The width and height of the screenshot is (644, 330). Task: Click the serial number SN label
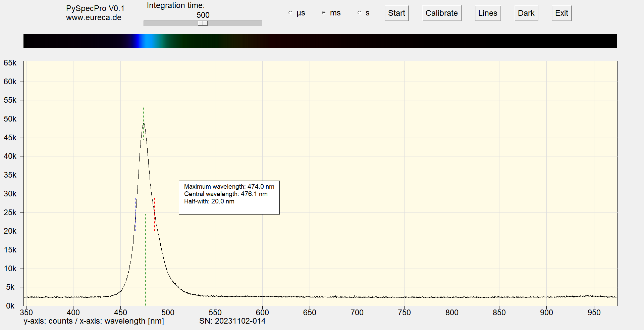click(232, 321)
